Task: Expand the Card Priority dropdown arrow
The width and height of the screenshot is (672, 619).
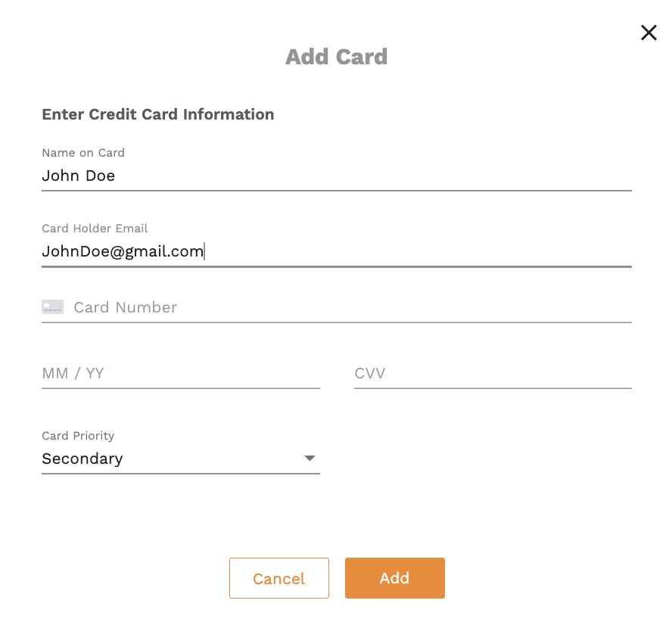Action: [x=310, y=459]
